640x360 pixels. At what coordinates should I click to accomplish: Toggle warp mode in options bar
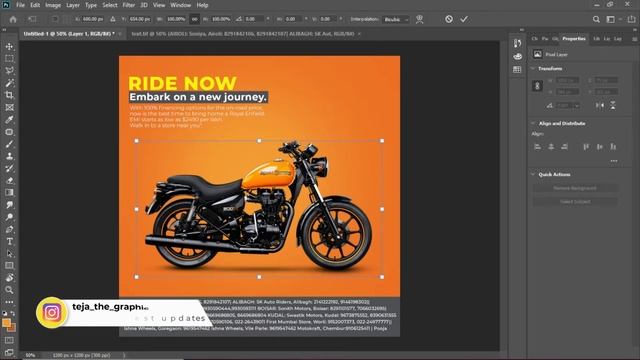point(419,19)
